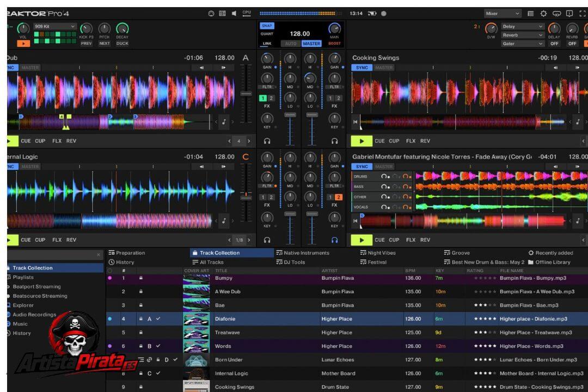Toggle LINK in master panel
The width and height of the screenshot is (588, 392).
(267, 44)
